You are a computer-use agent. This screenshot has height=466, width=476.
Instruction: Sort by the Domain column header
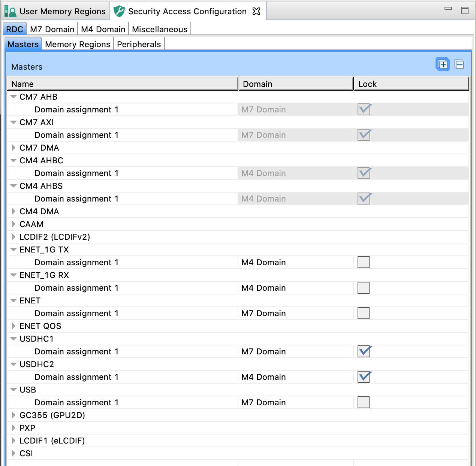point(295,84)
